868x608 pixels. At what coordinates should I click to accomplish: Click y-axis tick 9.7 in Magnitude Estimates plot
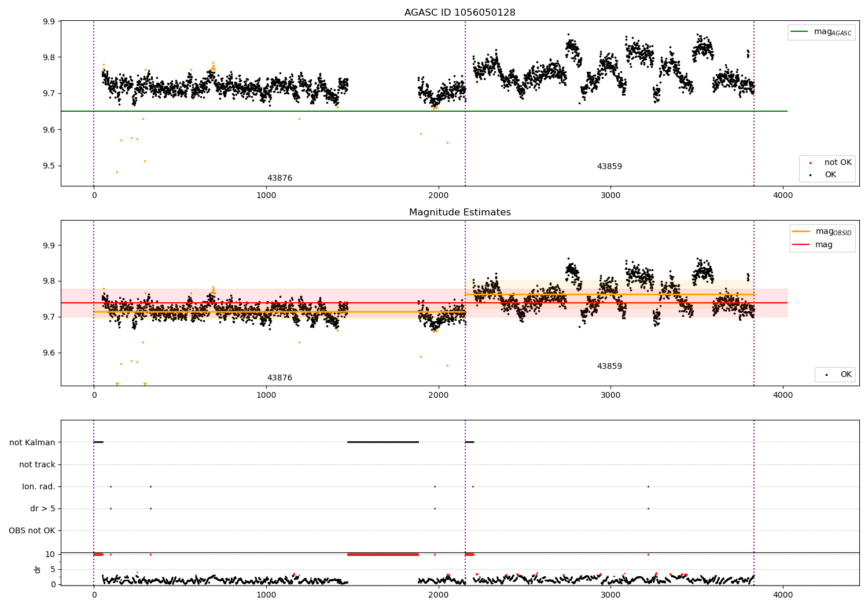click(49, 317)
